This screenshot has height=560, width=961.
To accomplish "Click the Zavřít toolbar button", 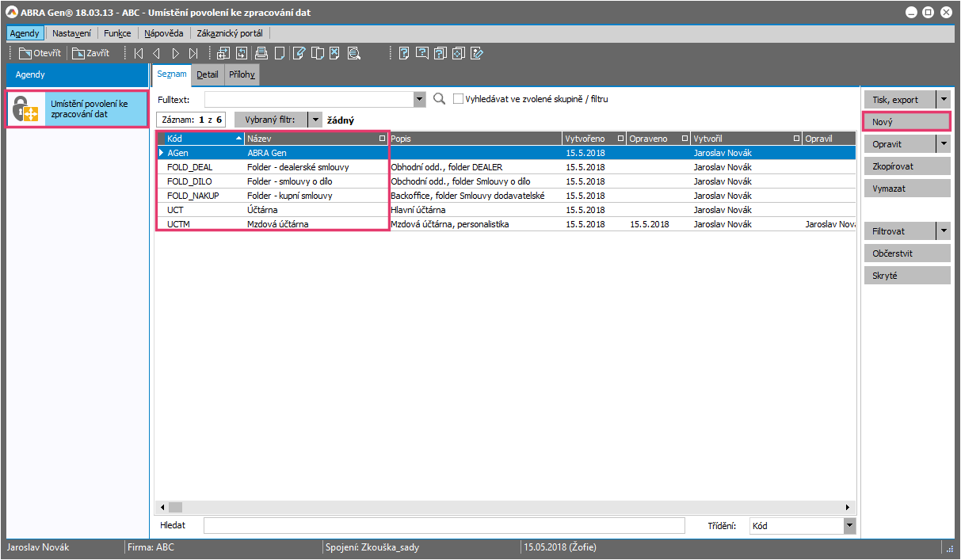I will [x=90, y=54].
